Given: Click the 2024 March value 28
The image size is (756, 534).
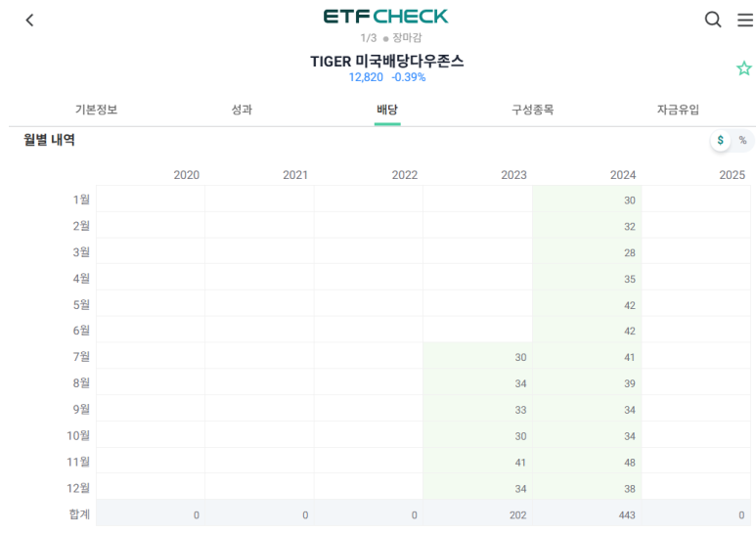Looking at the screenshot, I should tap(630, 253).
